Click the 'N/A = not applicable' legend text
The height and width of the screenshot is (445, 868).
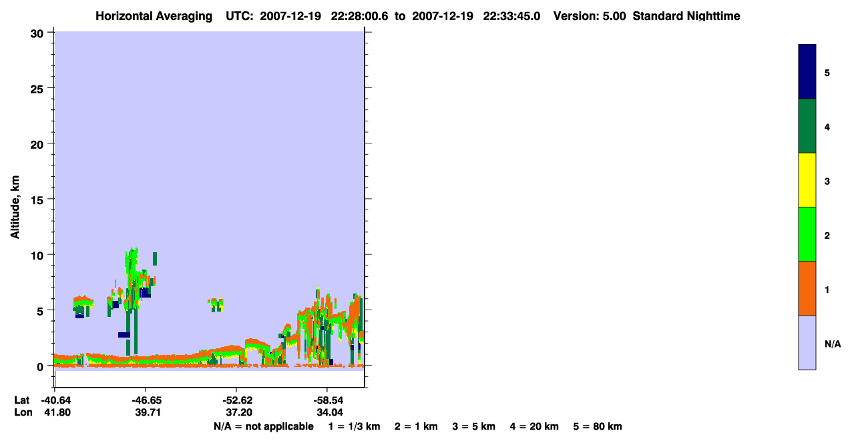(x=263, y=427)
